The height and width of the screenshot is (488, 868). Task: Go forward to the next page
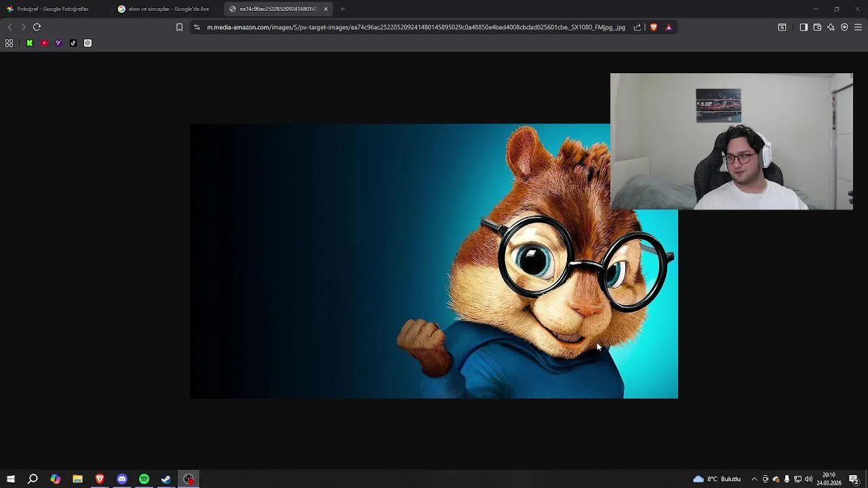[23, 27]
